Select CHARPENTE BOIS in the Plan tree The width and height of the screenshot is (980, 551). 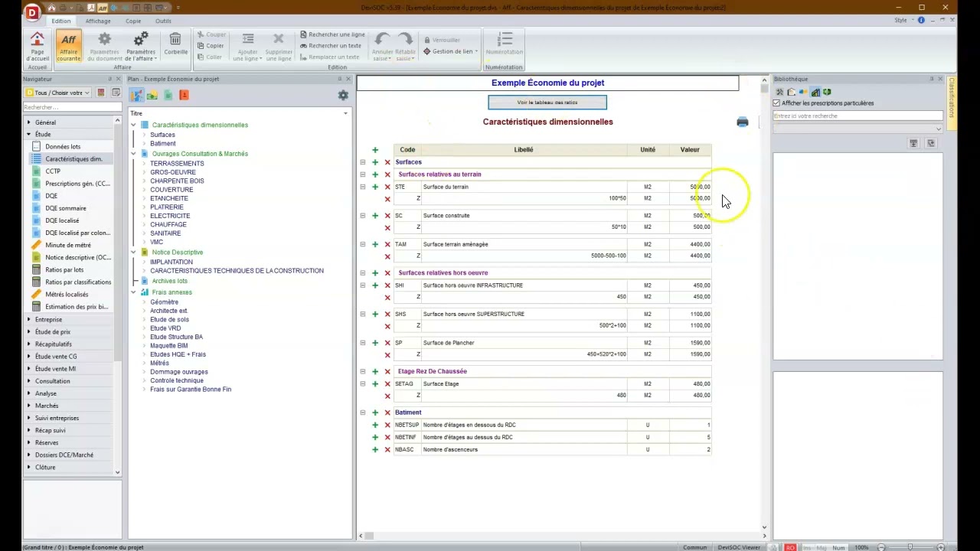(x=177, y=181)
